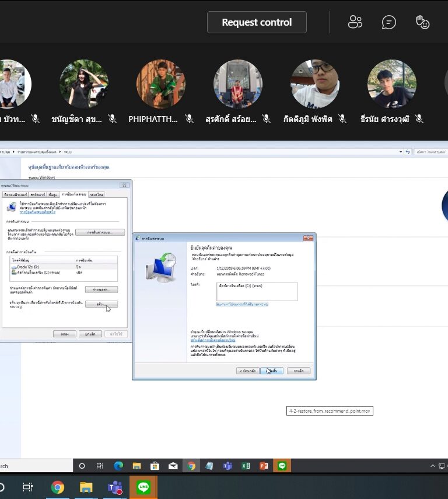Open the System Restore button in System Properties

pyautogui.click(x=100, y=232)
